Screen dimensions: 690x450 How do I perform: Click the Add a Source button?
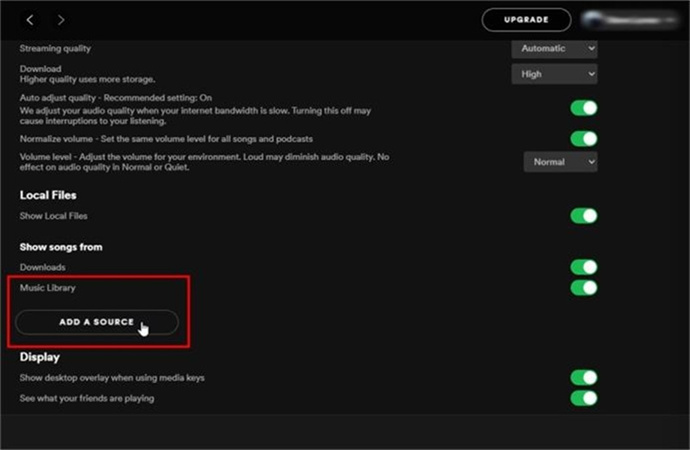[x=97, y=322]
